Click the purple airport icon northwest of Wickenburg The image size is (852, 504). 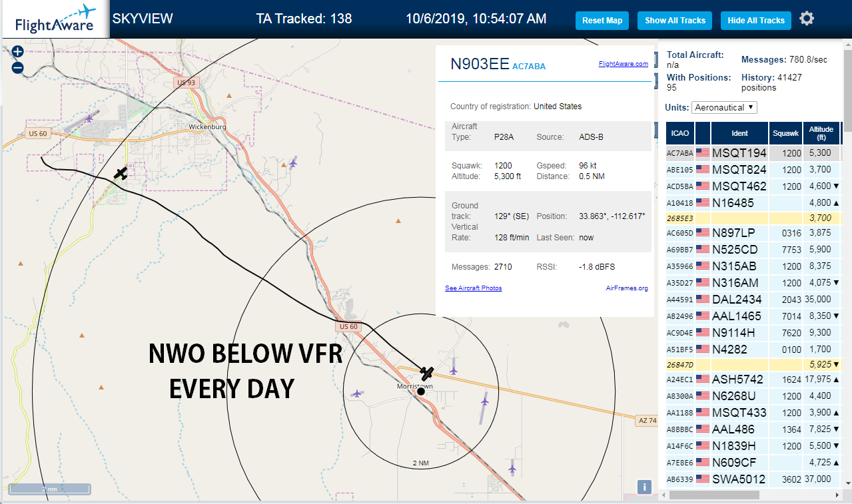[89, 119]
